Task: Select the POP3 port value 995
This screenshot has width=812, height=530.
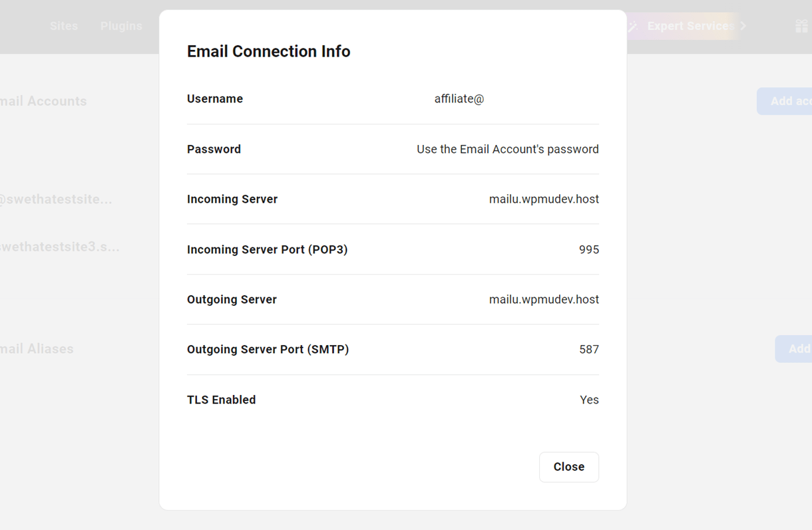Action: click(x=588, y=249)
